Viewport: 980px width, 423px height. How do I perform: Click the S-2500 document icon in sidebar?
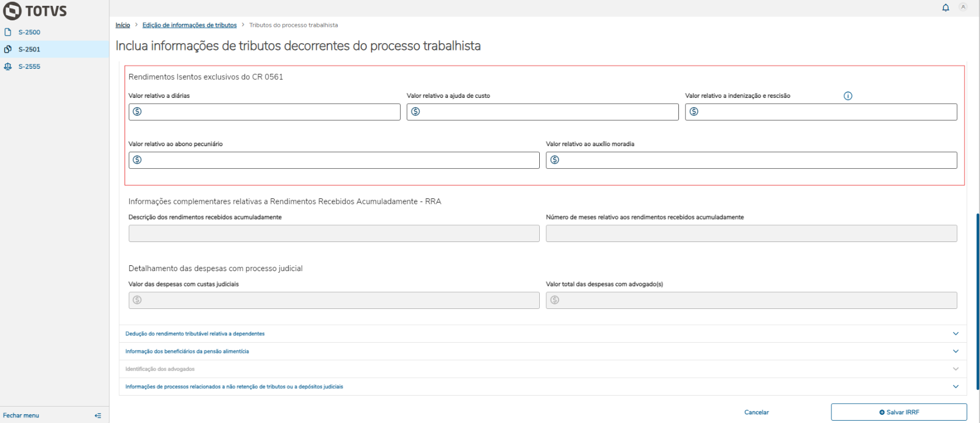[x=8, y=32]
